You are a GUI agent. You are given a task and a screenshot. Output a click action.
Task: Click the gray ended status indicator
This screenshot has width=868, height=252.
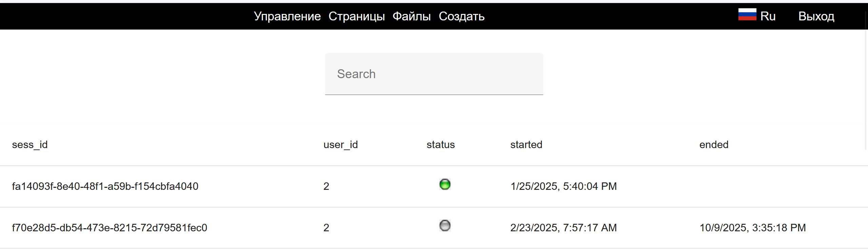point(445,226)
